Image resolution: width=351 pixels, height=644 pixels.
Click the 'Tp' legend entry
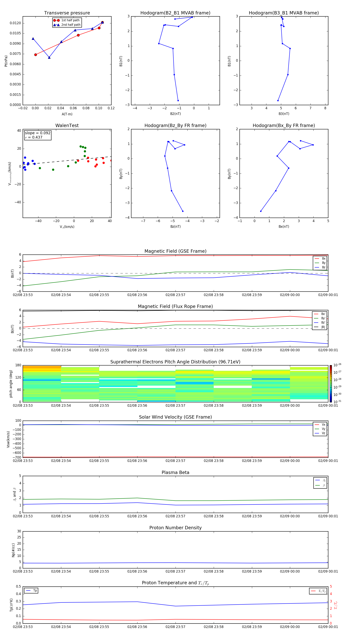[31, 591]
